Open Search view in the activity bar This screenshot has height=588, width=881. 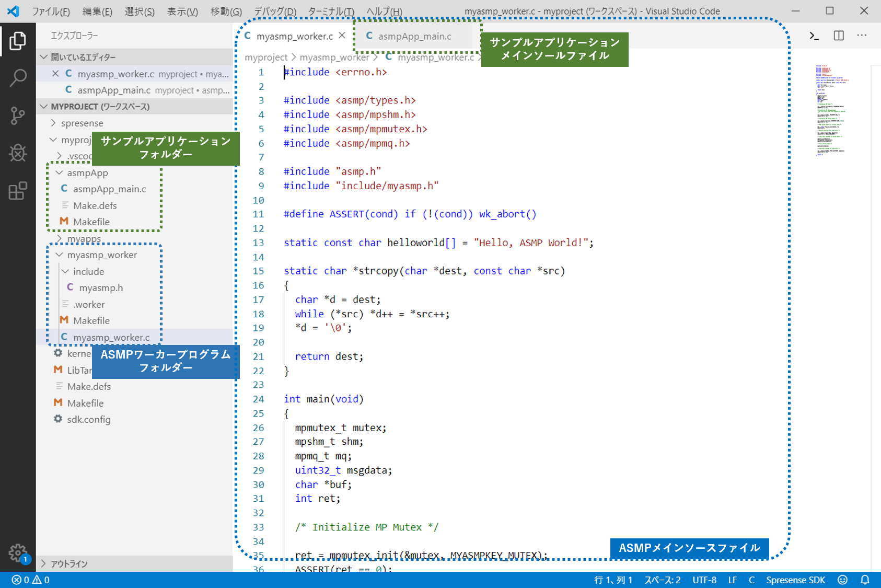[x=18, y=77]
